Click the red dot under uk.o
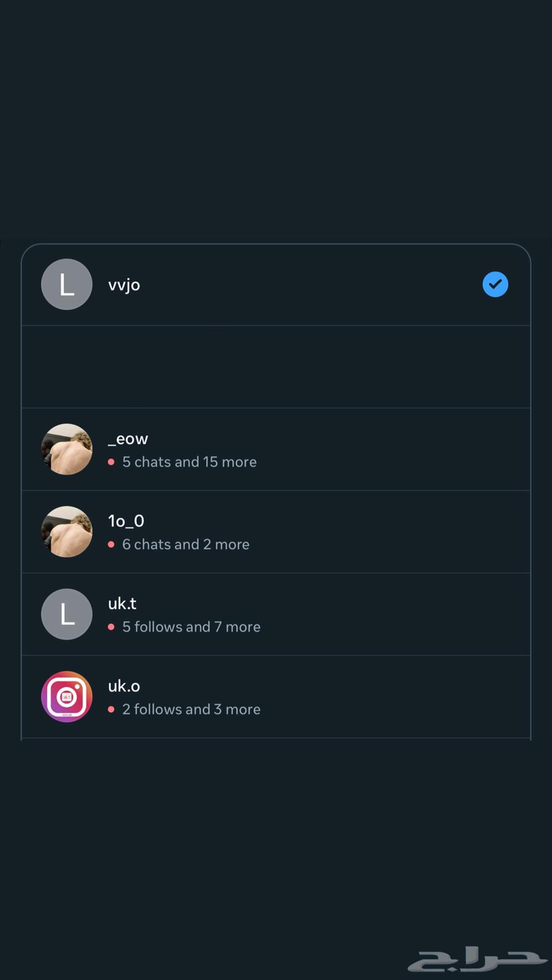Image resolution: width=552 pixels, height=980 pixels. tap(111, 709)
